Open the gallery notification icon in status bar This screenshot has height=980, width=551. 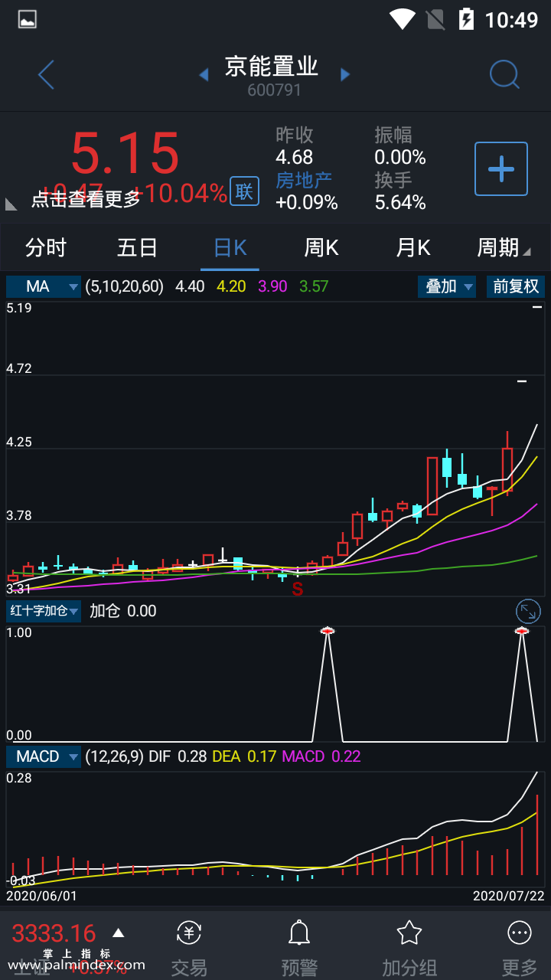28,19
